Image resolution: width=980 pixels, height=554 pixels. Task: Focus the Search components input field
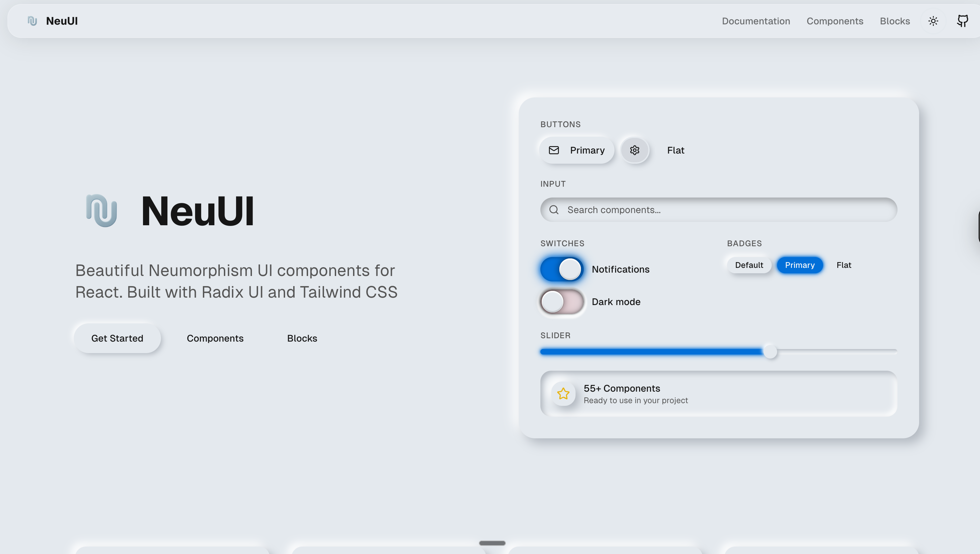click(719, 210)
